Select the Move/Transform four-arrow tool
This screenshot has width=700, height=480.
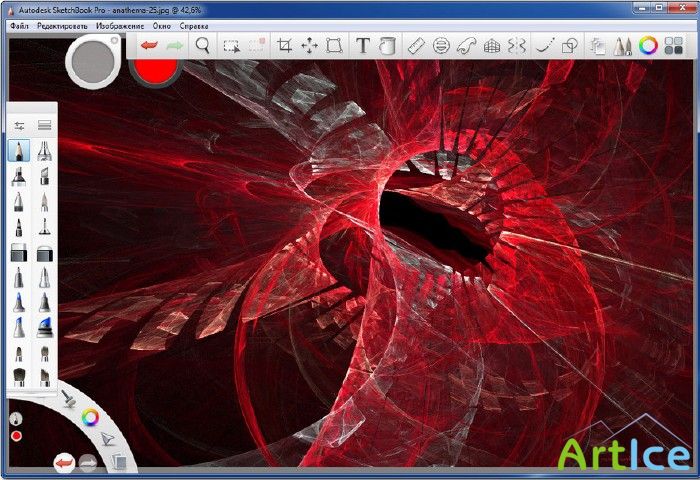coord(309,46)
